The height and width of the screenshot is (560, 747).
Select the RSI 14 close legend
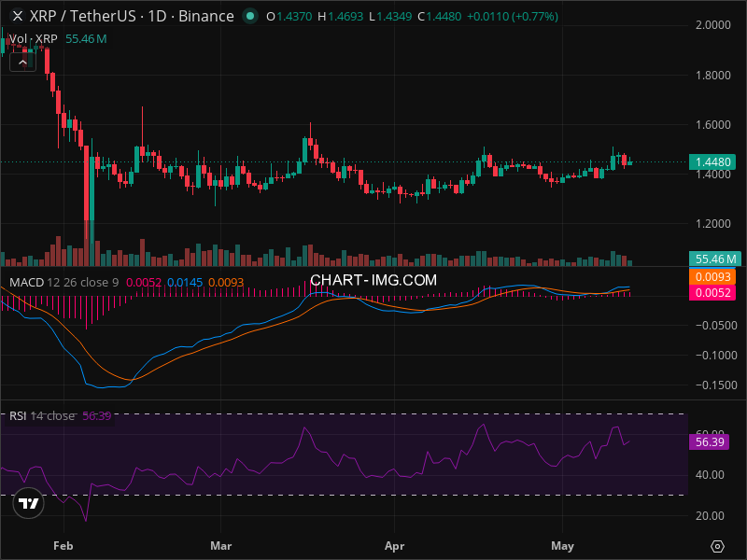click(x=42, y=416)
